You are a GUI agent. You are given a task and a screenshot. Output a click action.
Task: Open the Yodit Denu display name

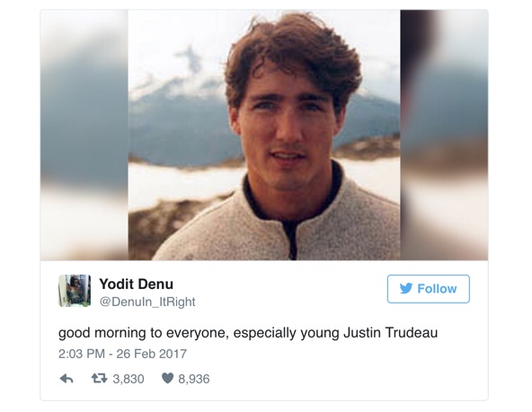click(x=136, y=284)
